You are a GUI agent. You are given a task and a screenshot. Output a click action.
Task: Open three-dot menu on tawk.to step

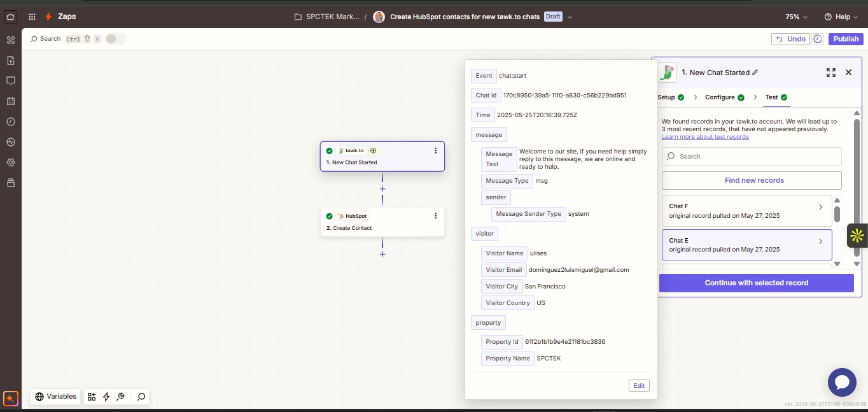tap(436, 151)
